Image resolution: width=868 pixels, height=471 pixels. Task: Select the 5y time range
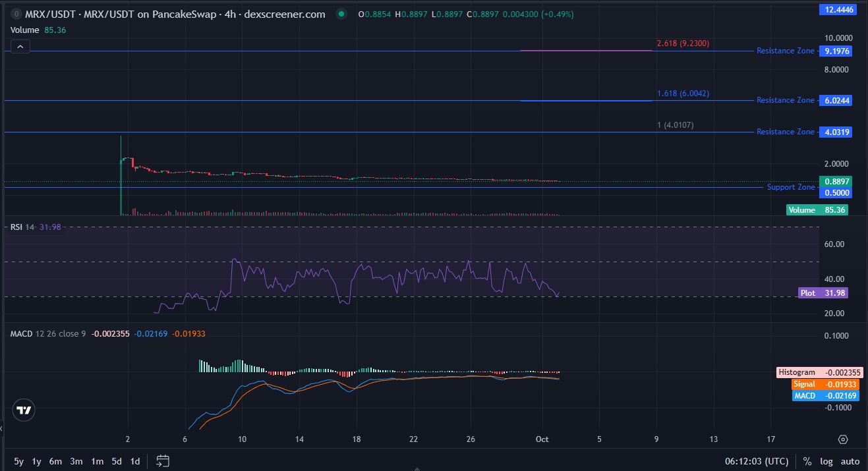click(x=18, y=461)
